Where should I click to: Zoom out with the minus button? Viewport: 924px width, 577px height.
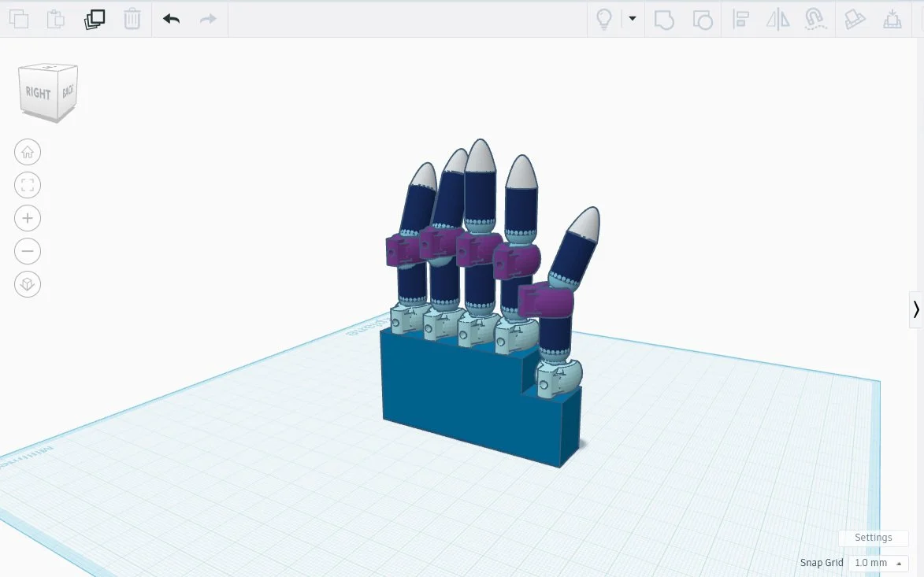(x=27, y=251)
